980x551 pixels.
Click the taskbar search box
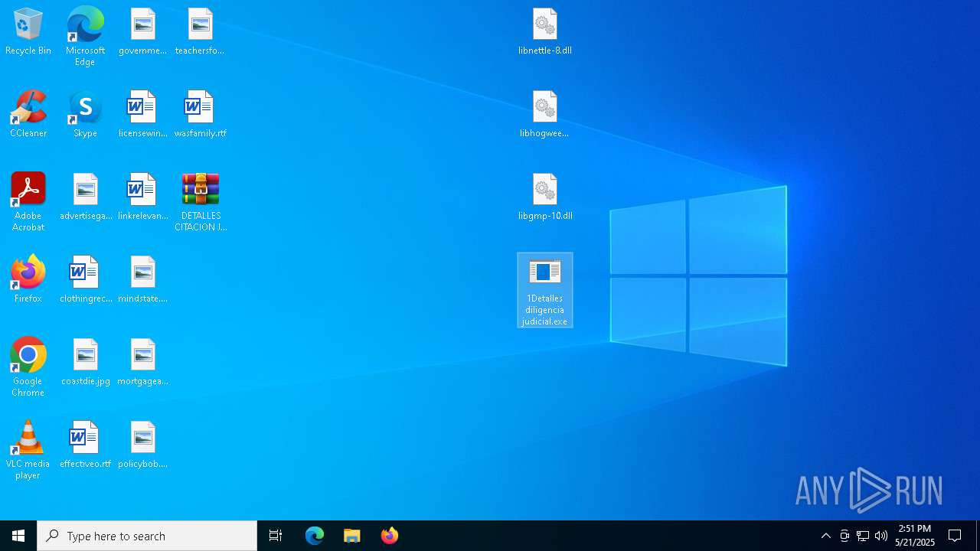tap(147, 536)
